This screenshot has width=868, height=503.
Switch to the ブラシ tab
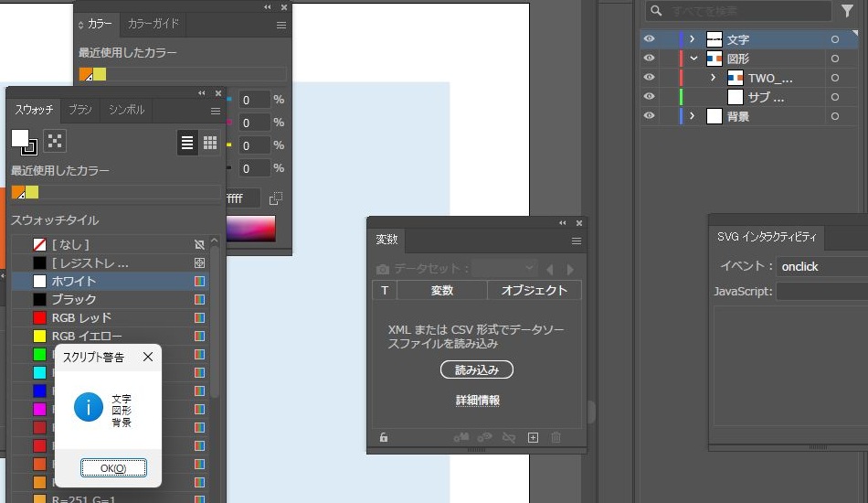click(x=80, y=110)
